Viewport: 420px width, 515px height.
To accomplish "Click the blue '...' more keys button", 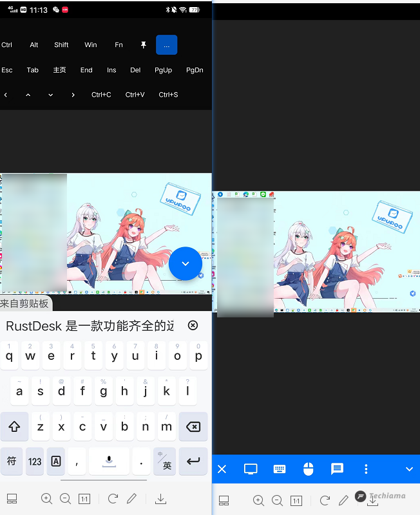I will [167, 44].
